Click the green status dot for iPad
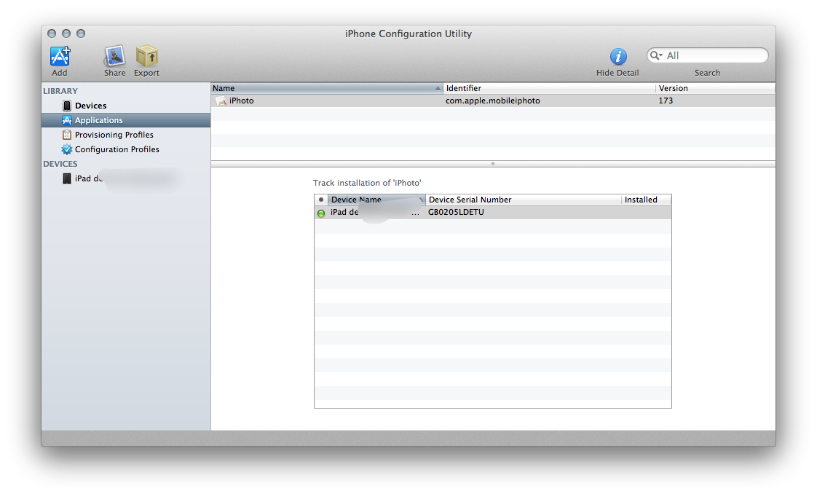This screenshot has width=817, height=504. [x=321, y=213]
